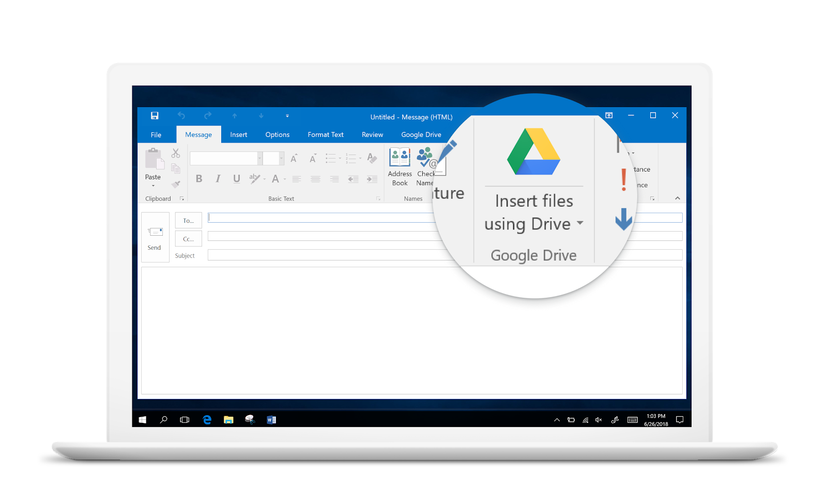827x504 pixels.
Task: Open the font name combo box
Action: pyautogui.click(x=226, y=158)
